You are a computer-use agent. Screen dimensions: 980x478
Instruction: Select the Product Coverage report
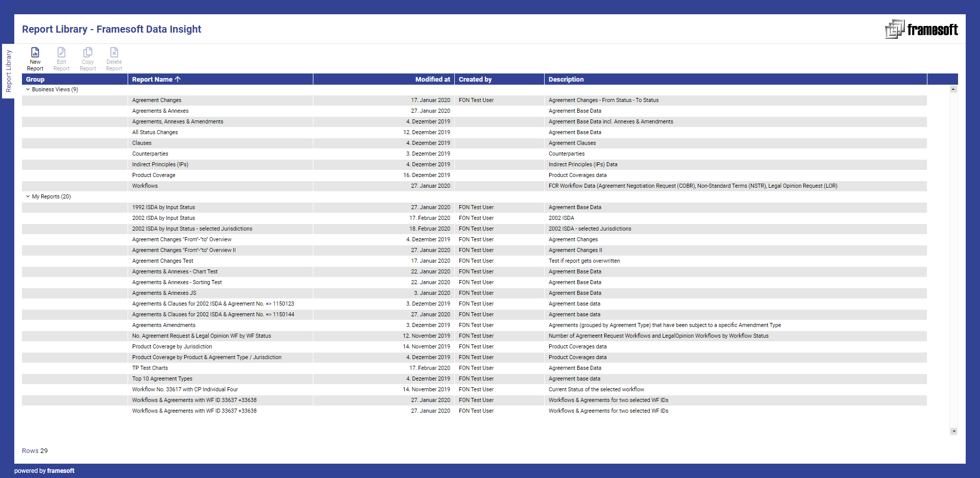tap(154, 175)
